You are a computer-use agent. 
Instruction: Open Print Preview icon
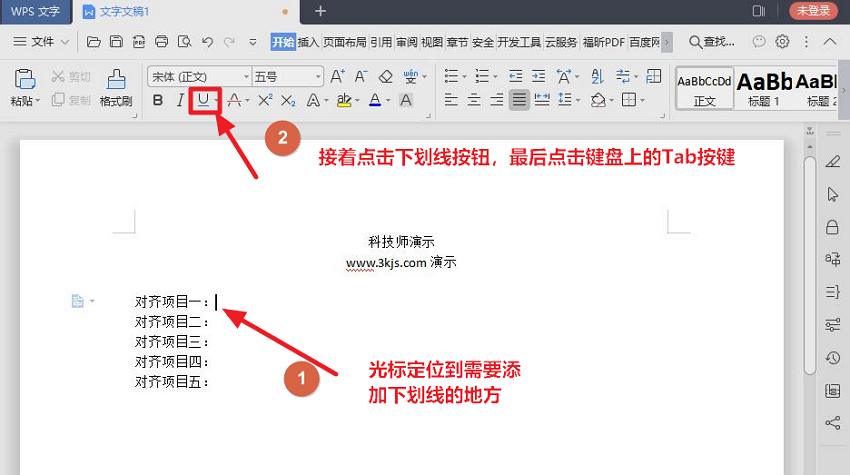point(184,42)
